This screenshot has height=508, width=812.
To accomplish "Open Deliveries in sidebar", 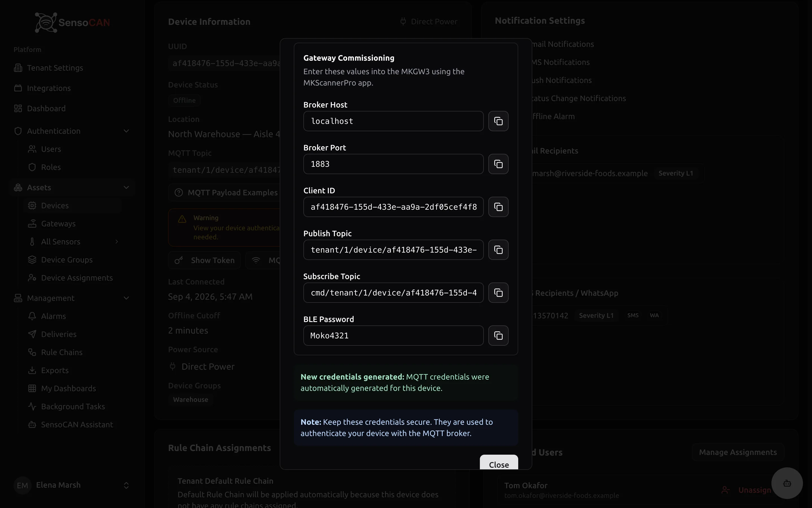I will tap(72, 334).
